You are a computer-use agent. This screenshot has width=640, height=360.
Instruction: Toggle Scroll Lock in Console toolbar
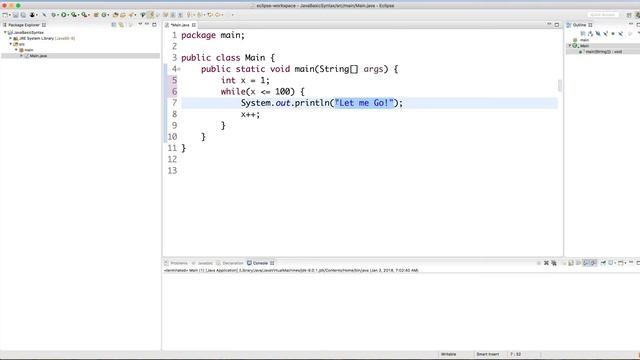click(571, 263)
